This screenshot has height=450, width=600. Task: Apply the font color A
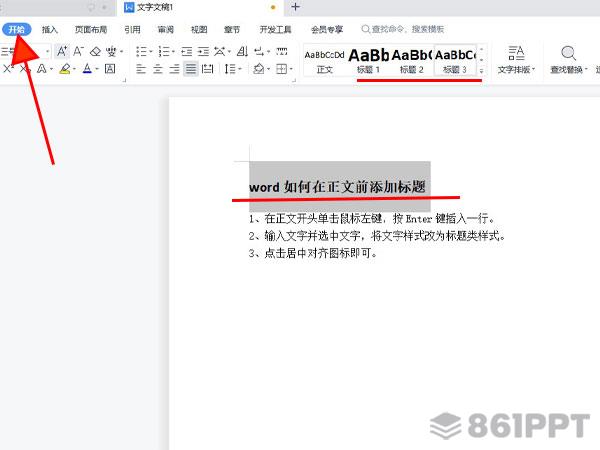pos(87,69)
